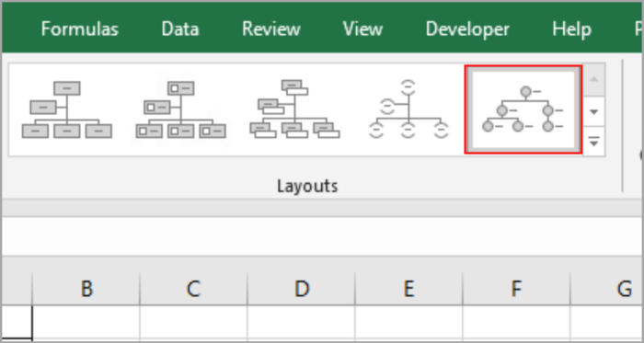Open the Developer tab

tap(467, 29)
